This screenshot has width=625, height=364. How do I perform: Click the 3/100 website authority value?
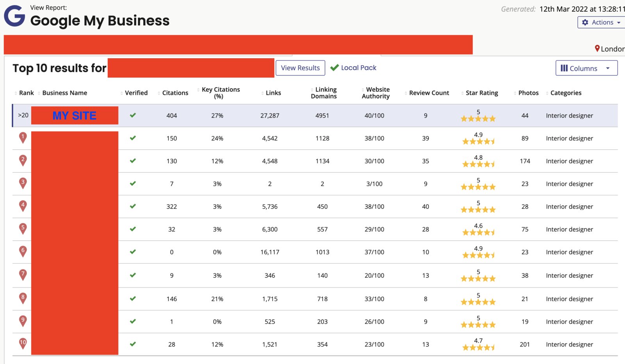374,184
